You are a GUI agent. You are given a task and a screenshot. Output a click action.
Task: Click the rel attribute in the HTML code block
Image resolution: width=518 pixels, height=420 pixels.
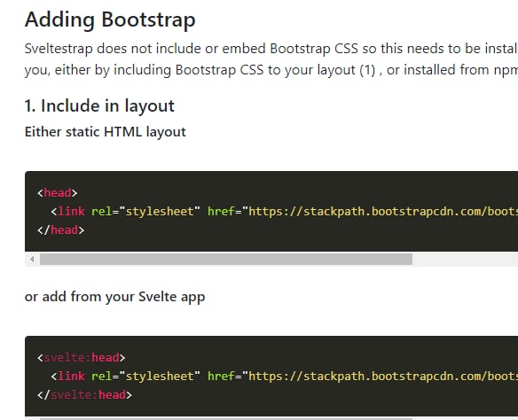pos(102,211)
